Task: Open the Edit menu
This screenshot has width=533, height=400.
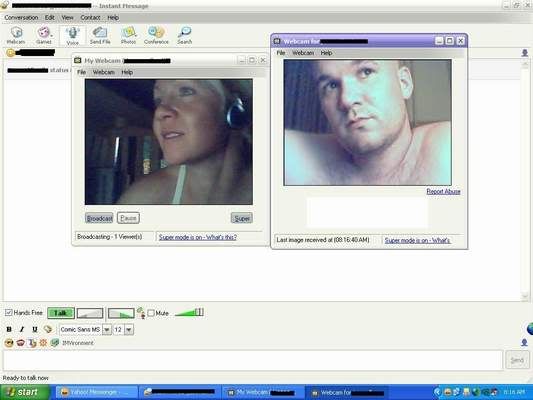Action: tap(50, 17)
